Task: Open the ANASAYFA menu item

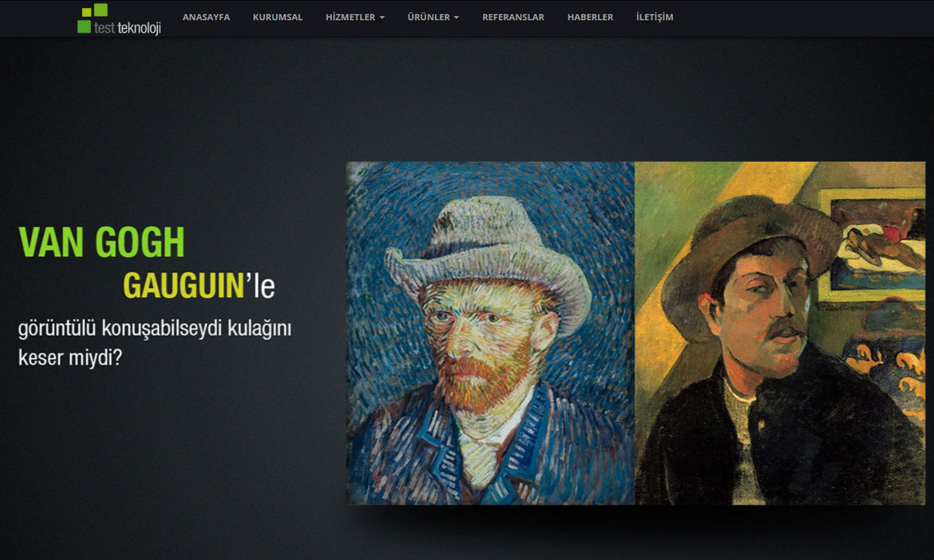Action: 206,18
